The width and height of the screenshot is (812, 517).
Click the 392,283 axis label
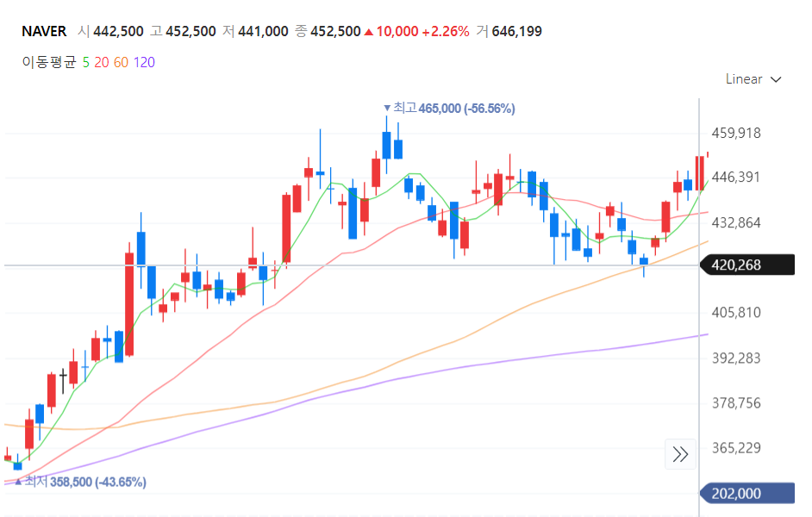point(736,358)
